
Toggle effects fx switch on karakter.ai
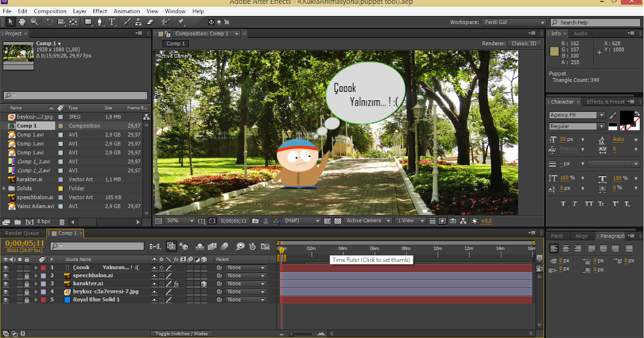pyautogui.click(x=175, y=283)
